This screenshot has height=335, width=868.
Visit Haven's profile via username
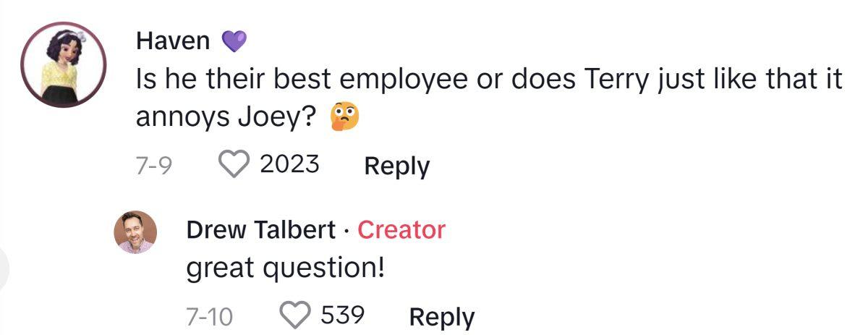tap(173, 42)
